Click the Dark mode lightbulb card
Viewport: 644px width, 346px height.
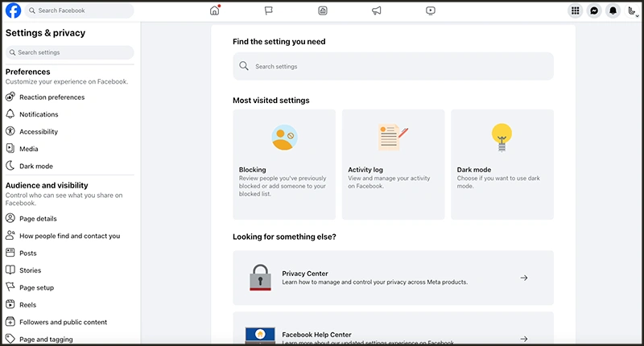pos(502,164)
